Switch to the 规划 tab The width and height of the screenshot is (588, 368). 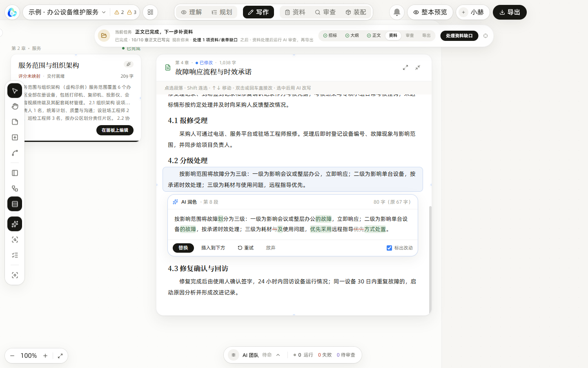pos(222,12)
